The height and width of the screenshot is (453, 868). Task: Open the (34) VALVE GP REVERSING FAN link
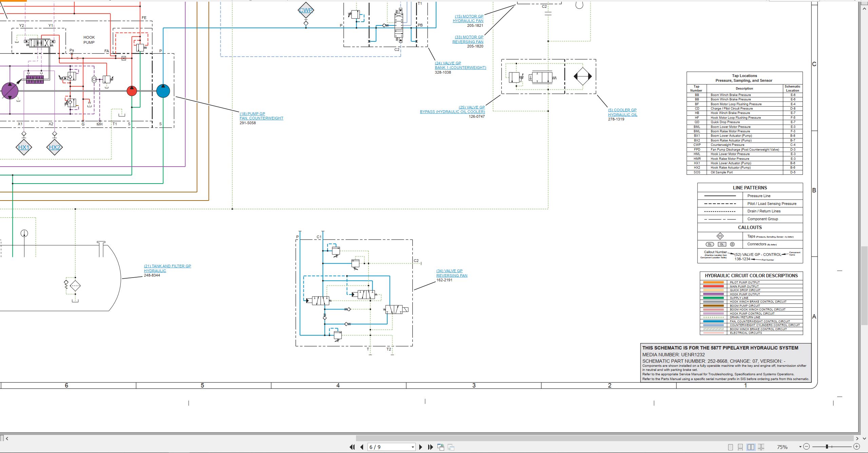coord(452,273)
